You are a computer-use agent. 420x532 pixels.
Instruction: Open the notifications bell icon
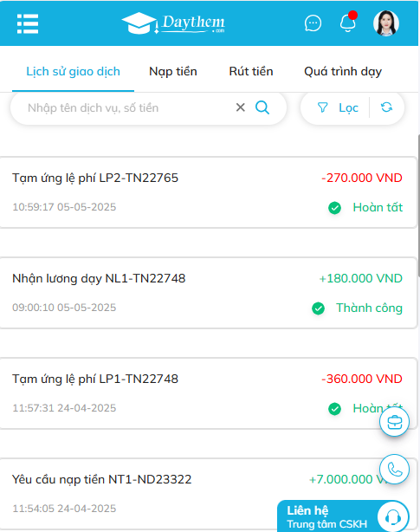tap(348, 23)
